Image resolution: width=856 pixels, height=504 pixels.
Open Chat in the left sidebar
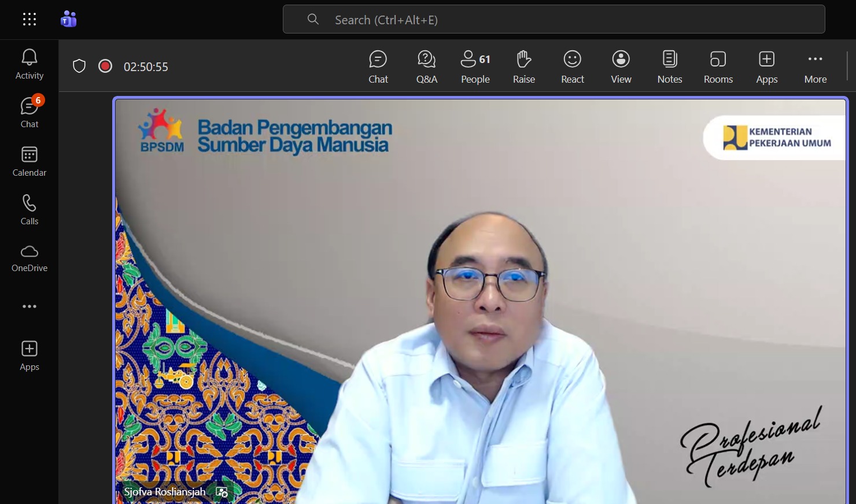(x=29, y=112)
